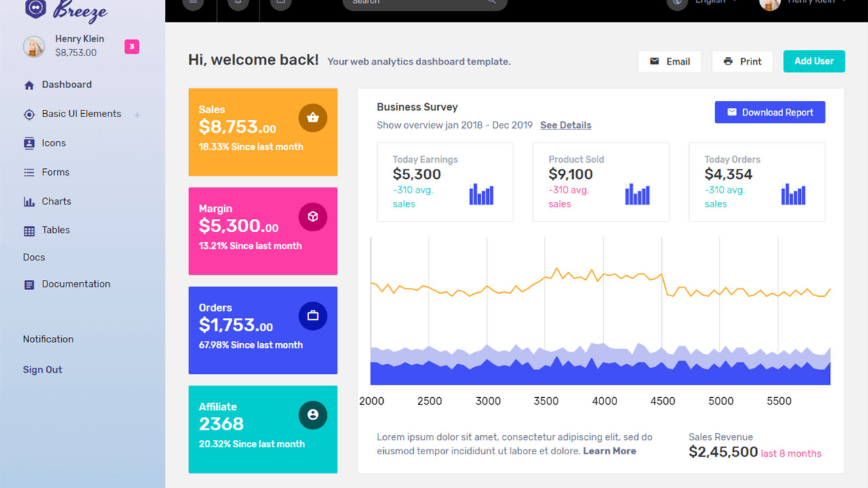Click the Add User button
Viewport: 868px width, 488px height.
point(814,61)
